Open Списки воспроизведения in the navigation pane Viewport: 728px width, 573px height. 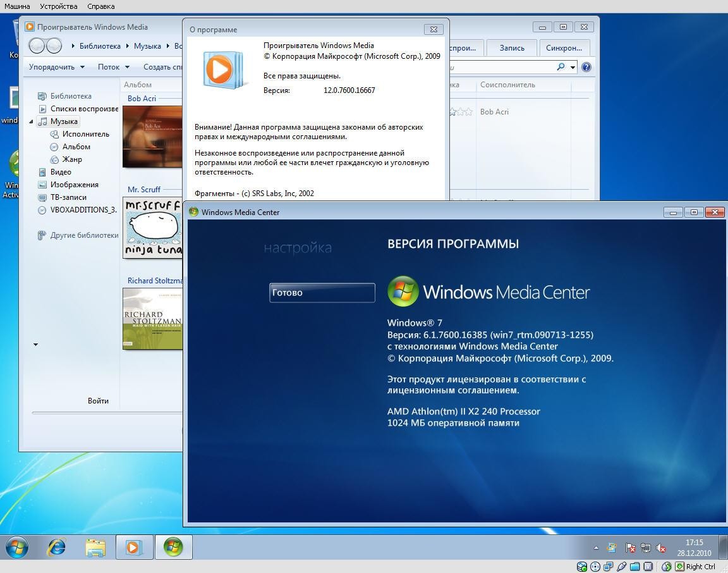coord(78,109)
